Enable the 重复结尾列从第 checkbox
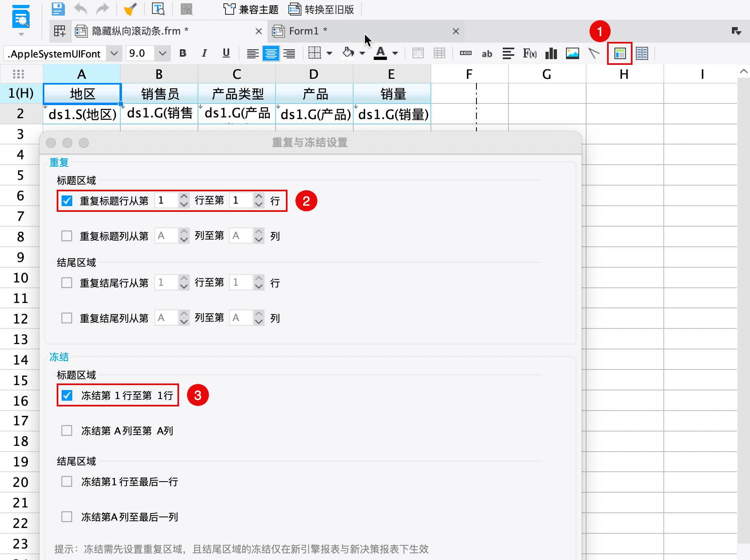750x560 pixels. pyautogui.click(x=67, y=318)
